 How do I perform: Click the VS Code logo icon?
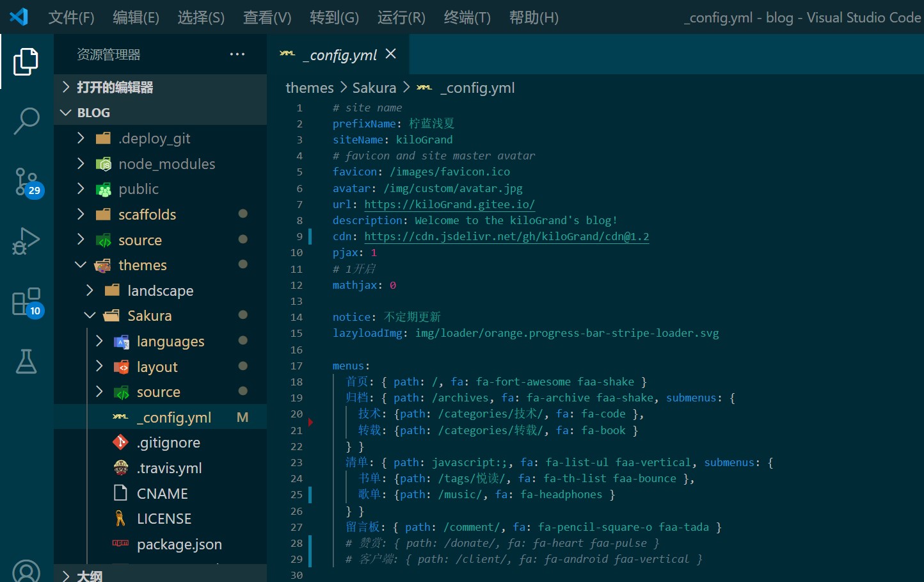pos(19,17)
